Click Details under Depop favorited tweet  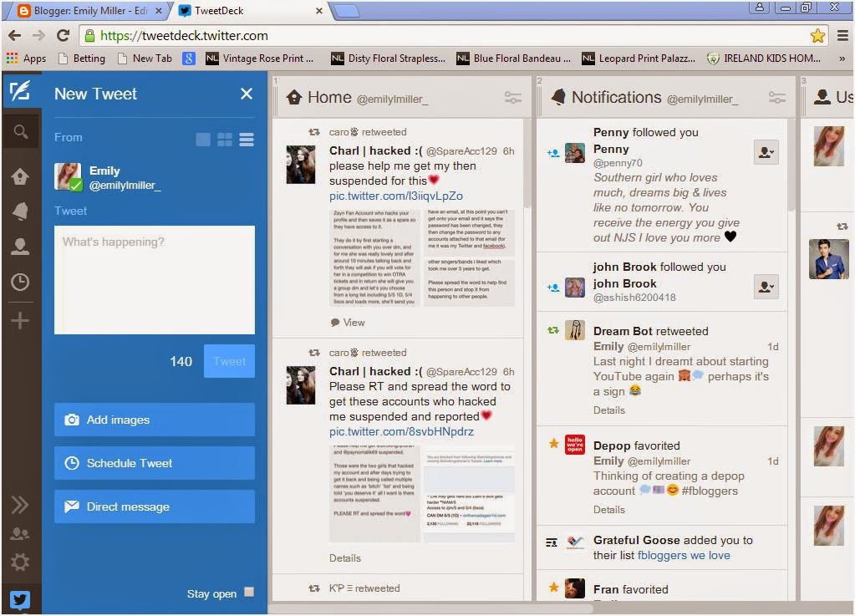(609, 510)
